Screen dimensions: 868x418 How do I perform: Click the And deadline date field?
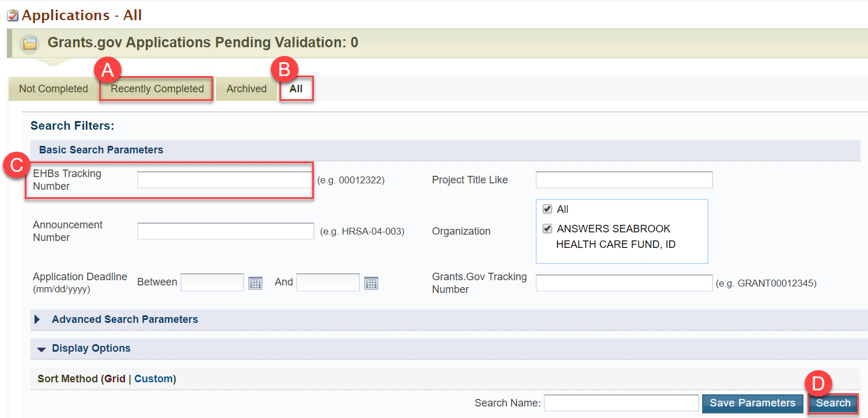point(328,283)
